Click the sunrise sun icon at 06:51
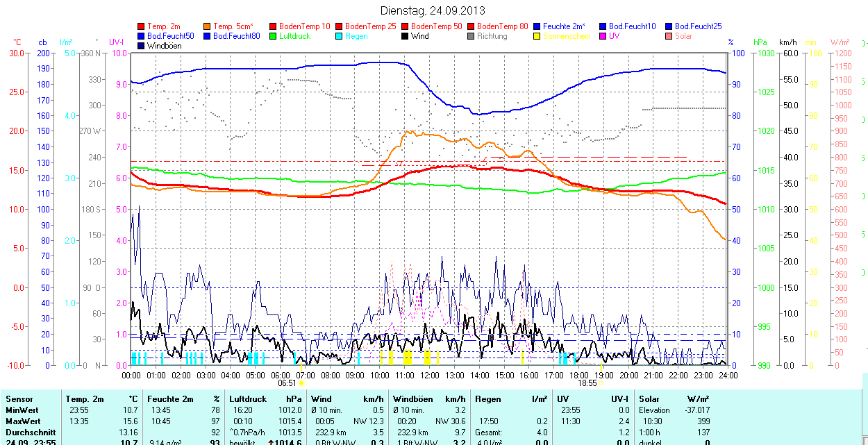Viewport: 868px width, 445px height. click(x=302, y=383)
